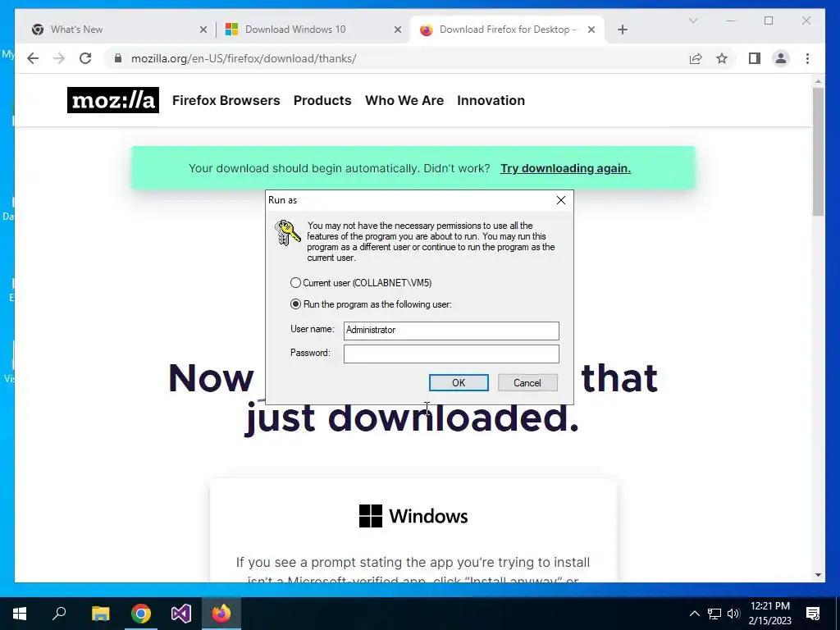Click the scrollbar up arrow

click(x=818, y=81)
